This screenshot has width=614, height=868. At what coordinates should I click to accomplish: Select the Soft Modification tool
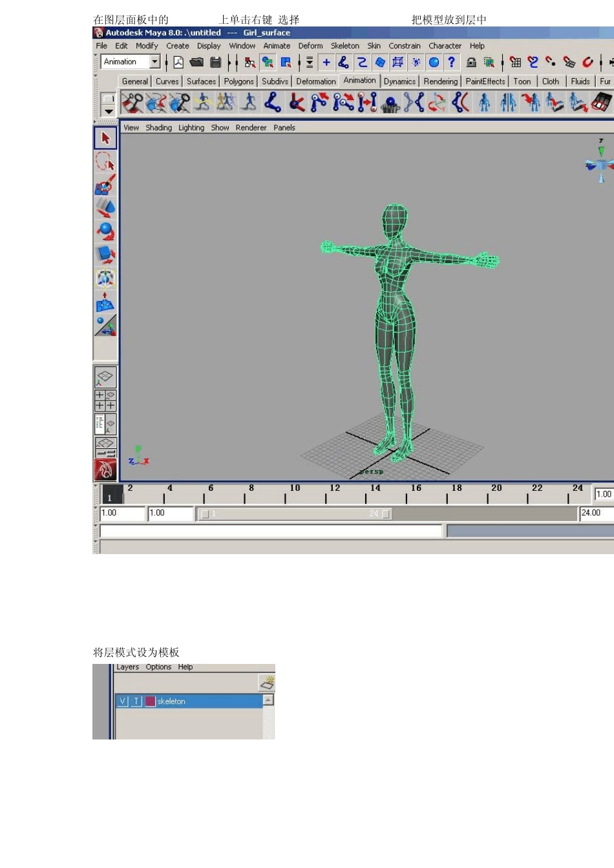click(105, 302)
